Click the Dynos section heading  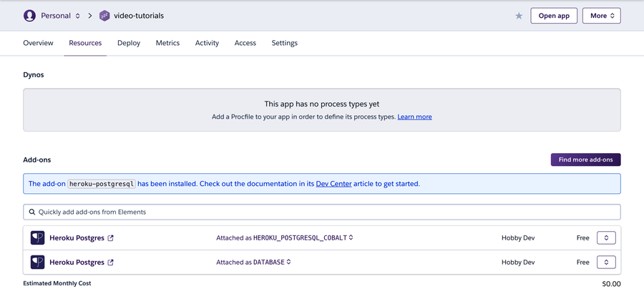coord(33,75)
